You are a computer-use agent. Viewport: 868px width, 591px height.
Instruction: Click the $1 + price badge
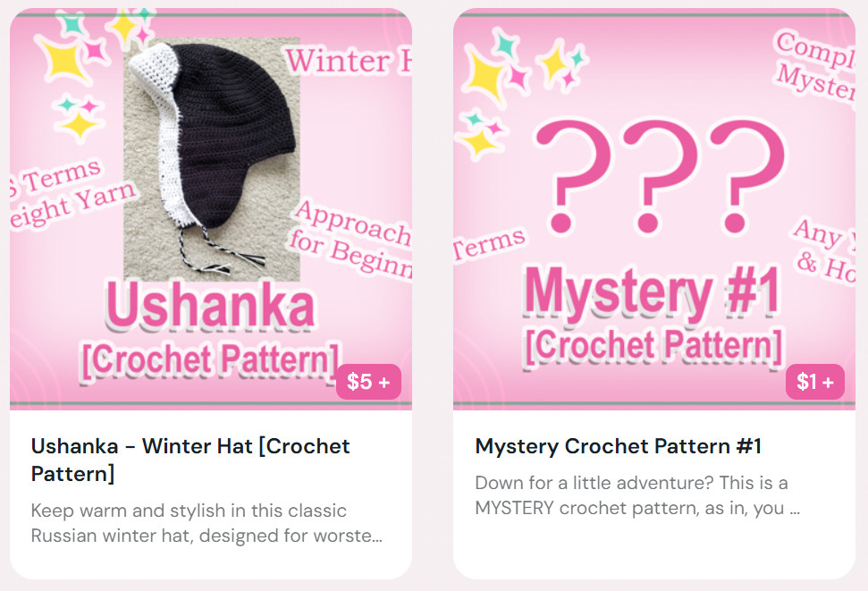tap(815, 382)
